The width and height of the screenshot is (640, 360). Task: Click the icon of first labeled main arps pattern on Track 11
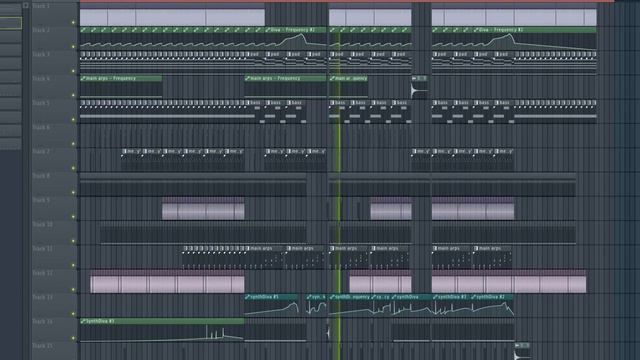click(247, 248)
